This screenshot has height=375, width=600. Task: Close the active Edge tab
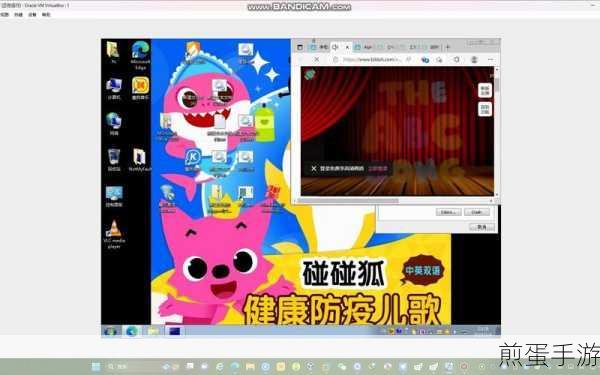coord(347,47)
